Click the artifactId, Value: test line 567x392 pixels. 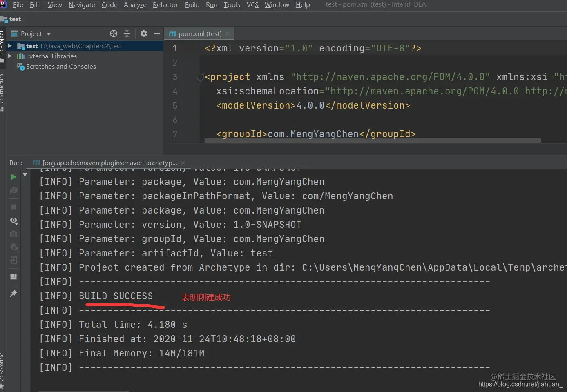click(x=156, y=253)
